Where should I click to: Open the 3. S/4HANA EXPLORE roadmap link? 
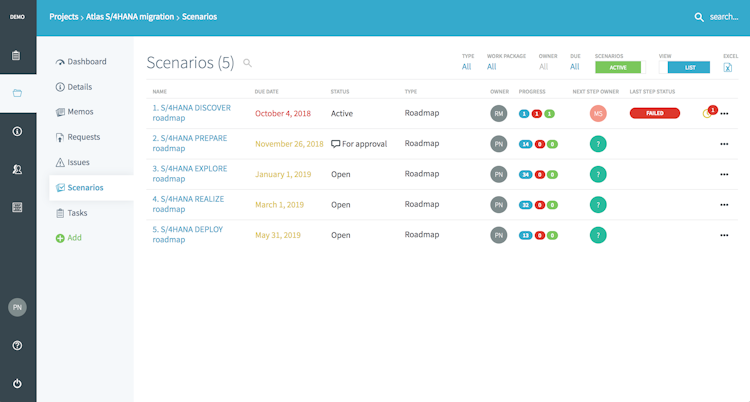(190, 174)
